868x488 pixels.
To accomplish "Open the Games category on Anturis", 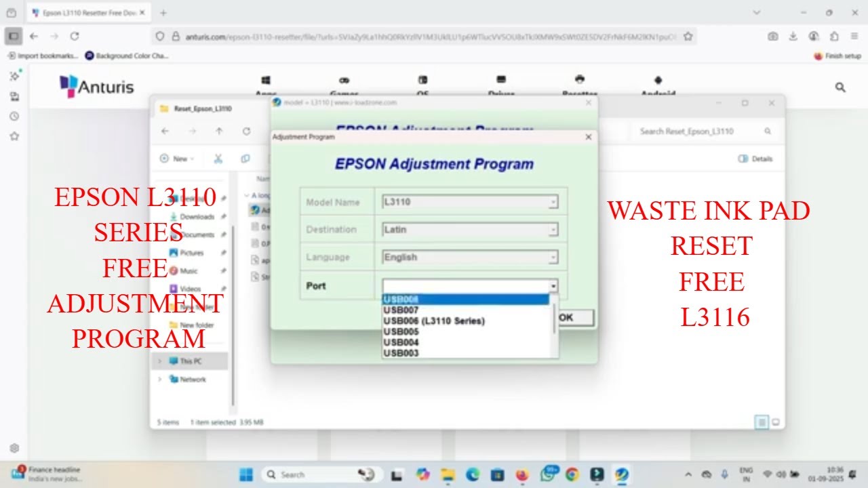I will 344,86.
